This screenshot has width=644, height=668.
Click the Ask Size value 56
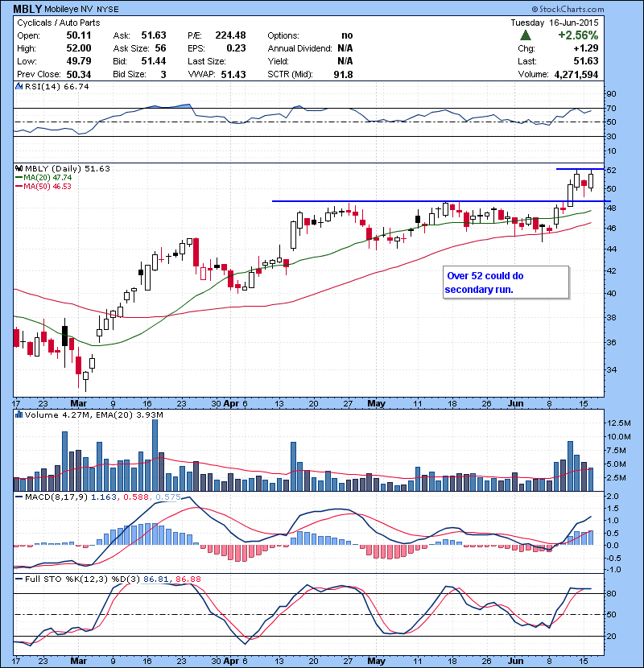coord(161,48)
